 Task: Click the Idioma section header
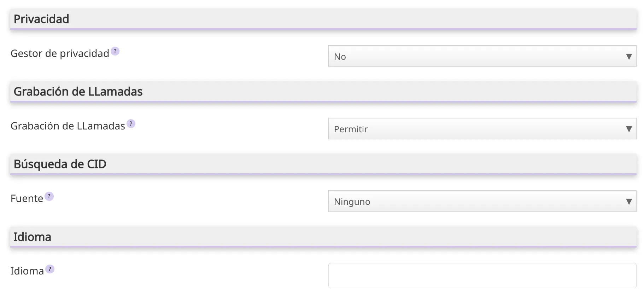point(32,237)
